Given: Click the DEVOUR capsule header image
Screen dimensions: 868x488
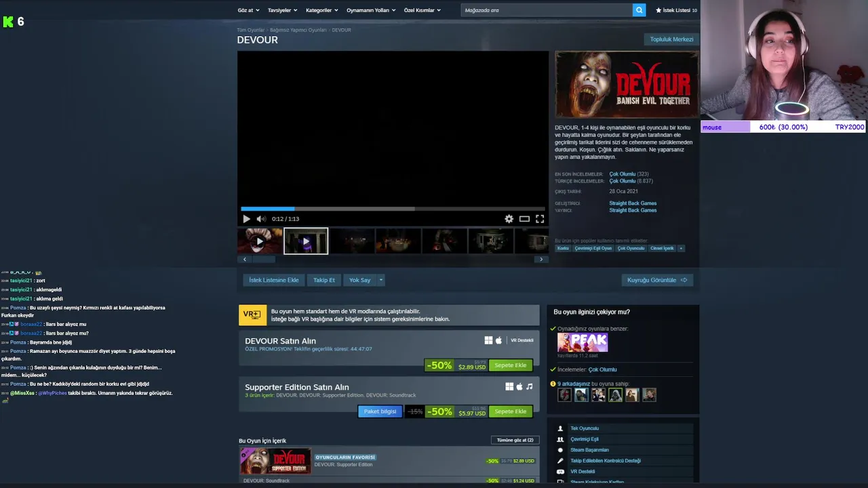Looking at the screenshot, I should point(627,85).
